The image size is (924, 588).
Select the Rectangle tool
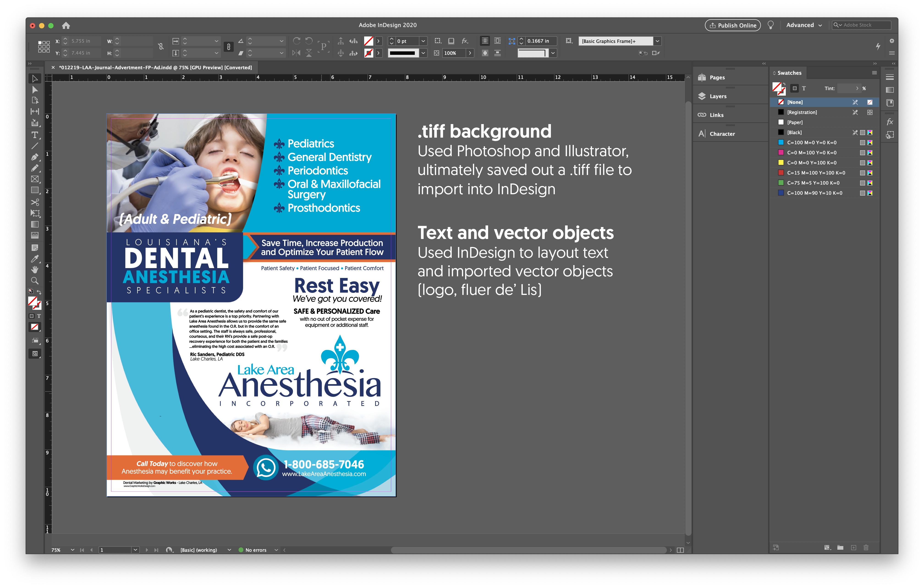pos(35,191)
